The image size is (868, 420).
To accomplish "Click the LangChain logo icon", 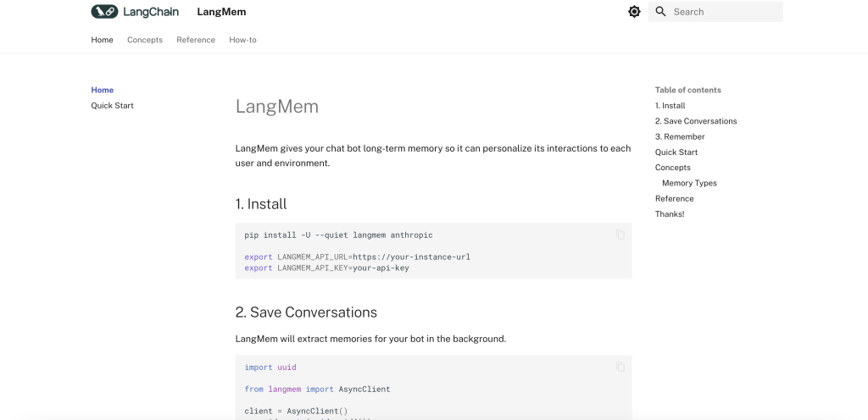I will pyautogui.click(x=104, y=12).
